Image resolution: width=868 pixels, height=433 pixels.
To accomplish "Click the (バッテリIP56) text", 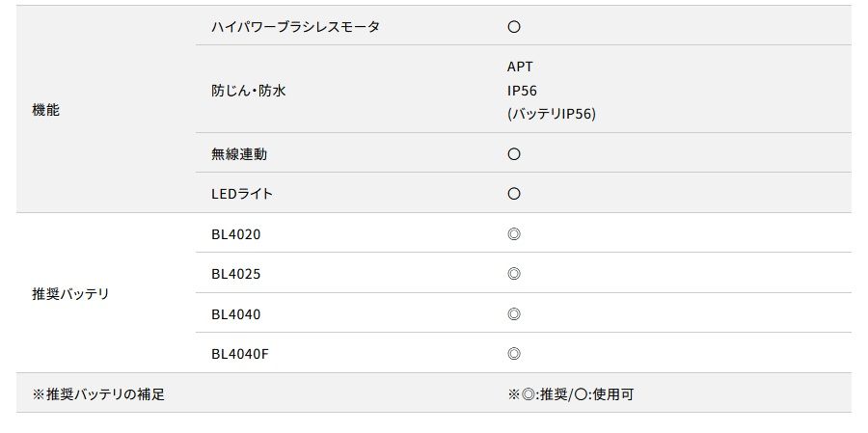I will pyautogui.click(x=551, y=114).
